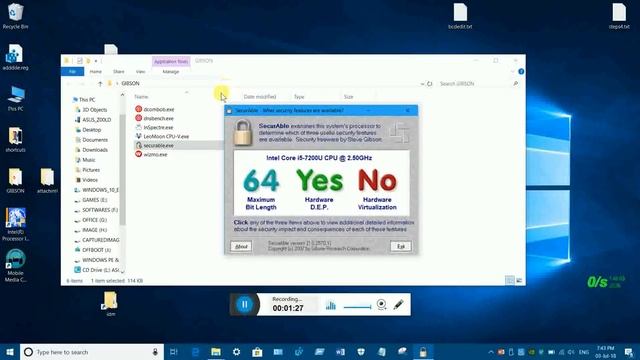Open the address bar history dropdown
This screenshot has width=640, height=360.
click(422, 84)
